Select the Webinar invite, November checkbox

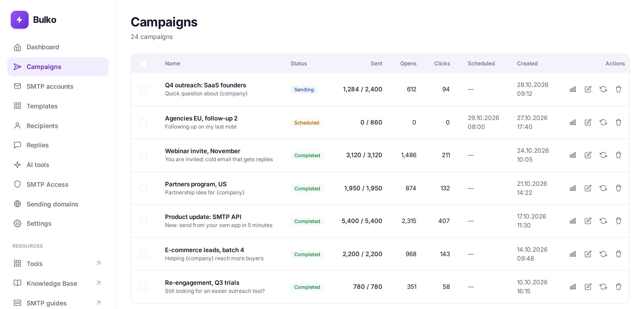pyautogui.click(x=144, y=155)
